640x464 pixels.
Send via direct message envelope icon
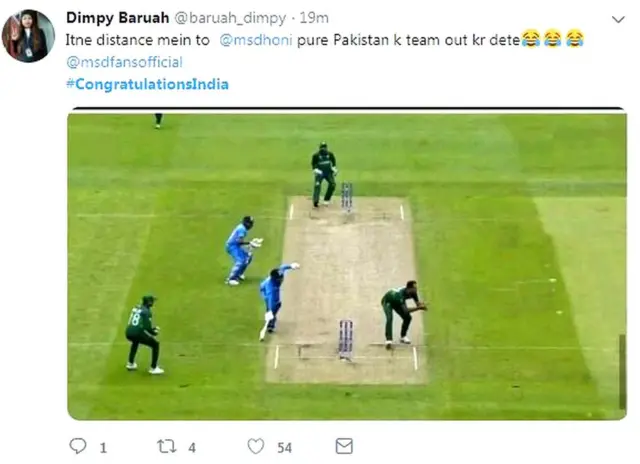pos(344,446)
